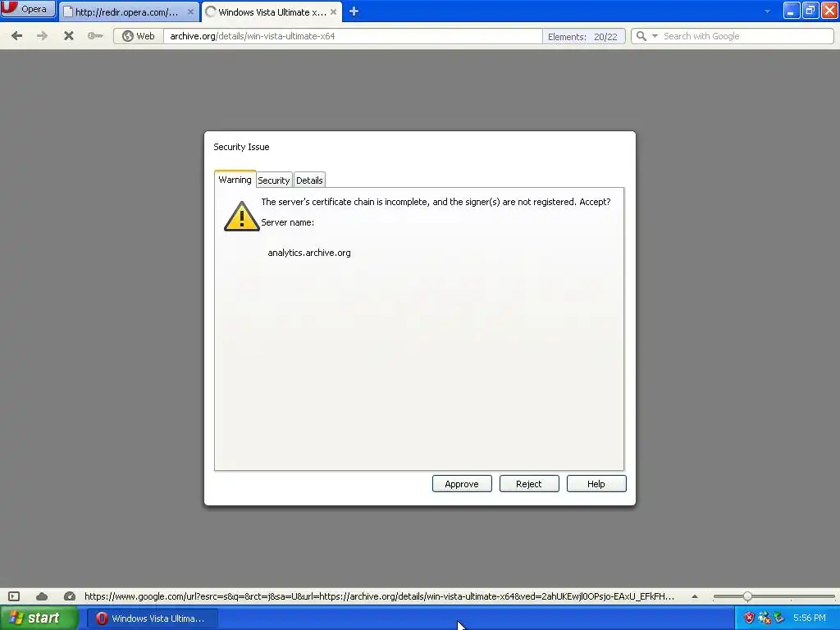Viewport: 840px width, 630px height.
Task: Restore down the Opera window
Action: click(x=810, y=10)
